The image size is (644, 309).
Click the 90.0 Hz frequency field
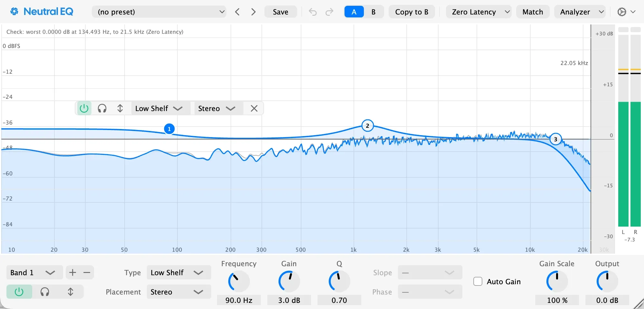239,300
